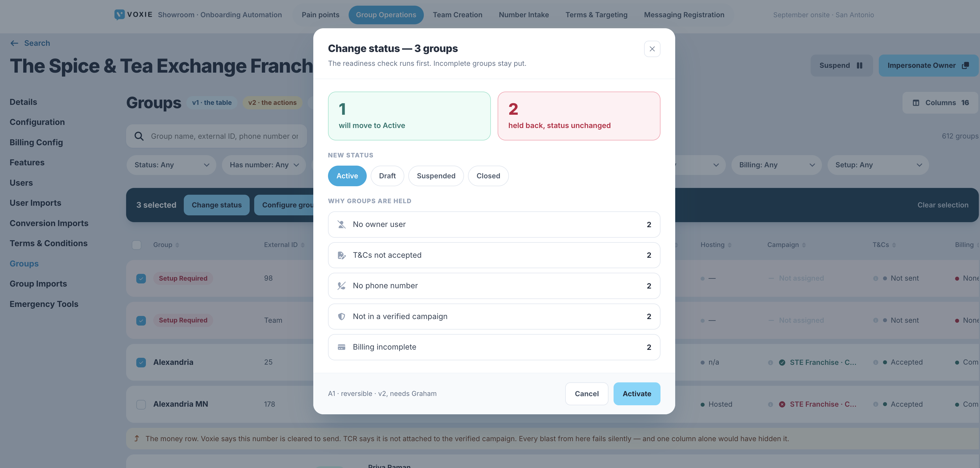Image resolution: width=980 pixels, height=468 pixels.
Task: Expand the Not in a verified campaign reason
Action: pos(494,316)
